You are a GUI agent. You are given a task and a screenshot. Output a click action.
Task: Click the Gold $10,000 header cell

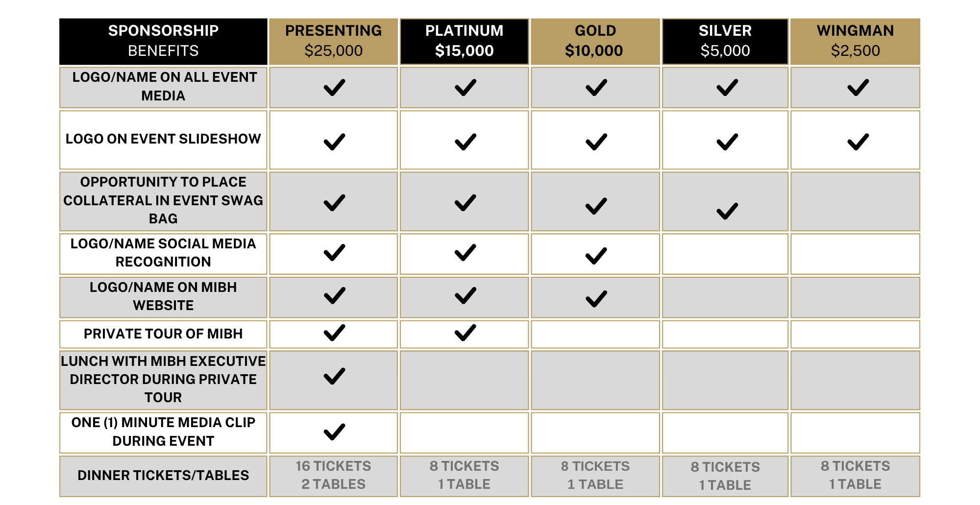(x=595, y=41)
